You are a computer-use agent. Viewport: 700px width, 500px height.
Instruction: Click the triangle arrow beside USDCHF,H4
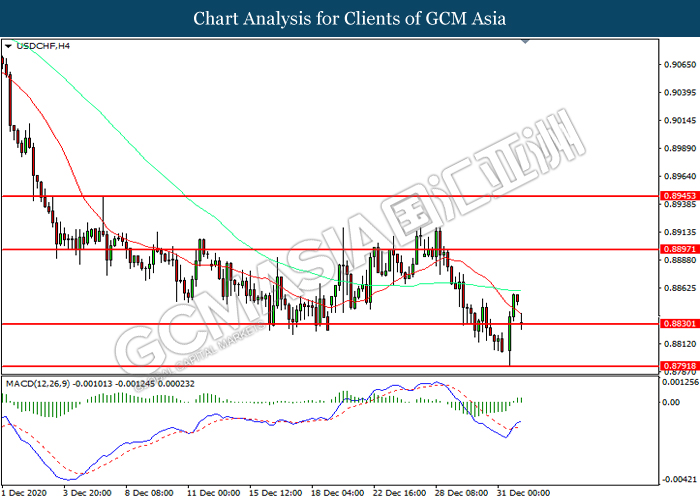coord(9,46)
